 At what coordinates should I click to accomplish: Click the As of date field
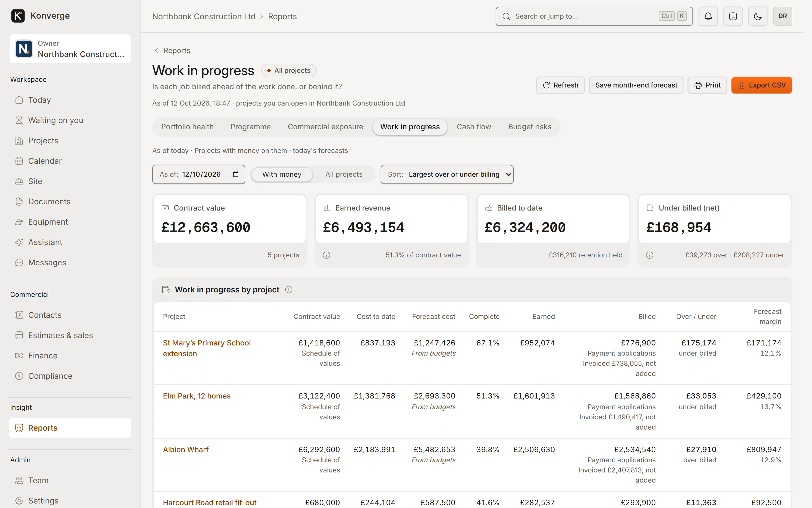point(199,174)
